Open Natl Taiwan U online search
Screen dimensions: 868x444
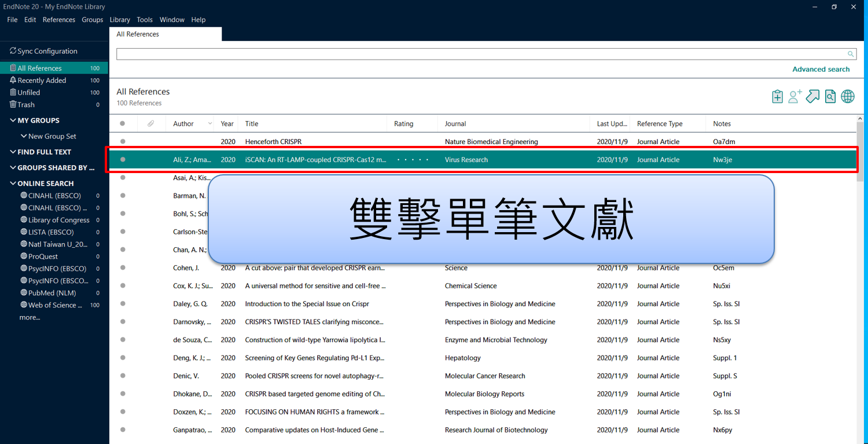pyautogui.click(x=54, y=244)
